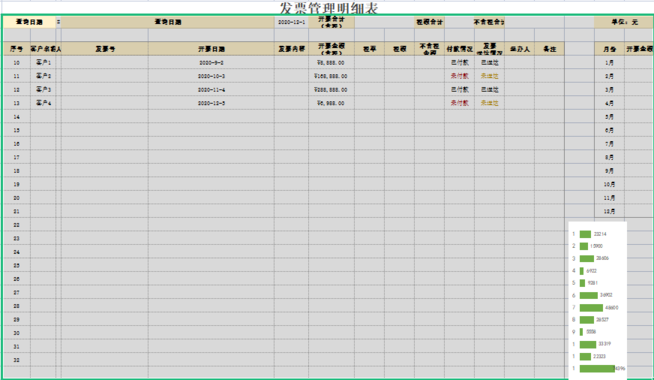The width and height of the screenshot is (654, 380).
Task: Click the 6月 month cell
Action: pyautogui.click(x=609, y=130)
